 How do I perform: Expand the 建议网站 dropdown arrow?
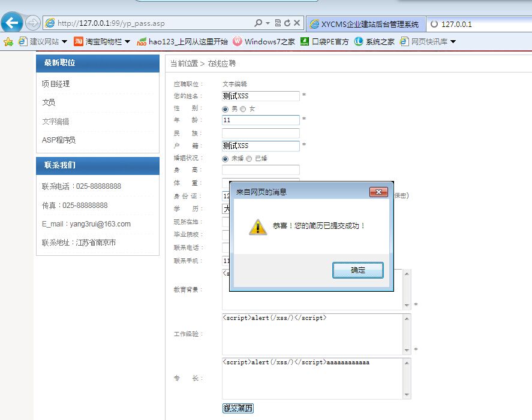[x=64, y=42]
